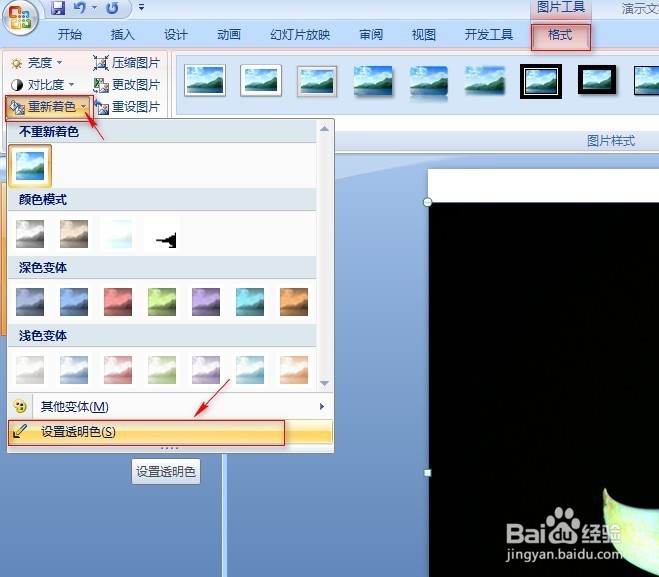This screenshot has height=577, width=659.
Task: Open the 对比度 contrast dropdown
Action: coord(42,85)
